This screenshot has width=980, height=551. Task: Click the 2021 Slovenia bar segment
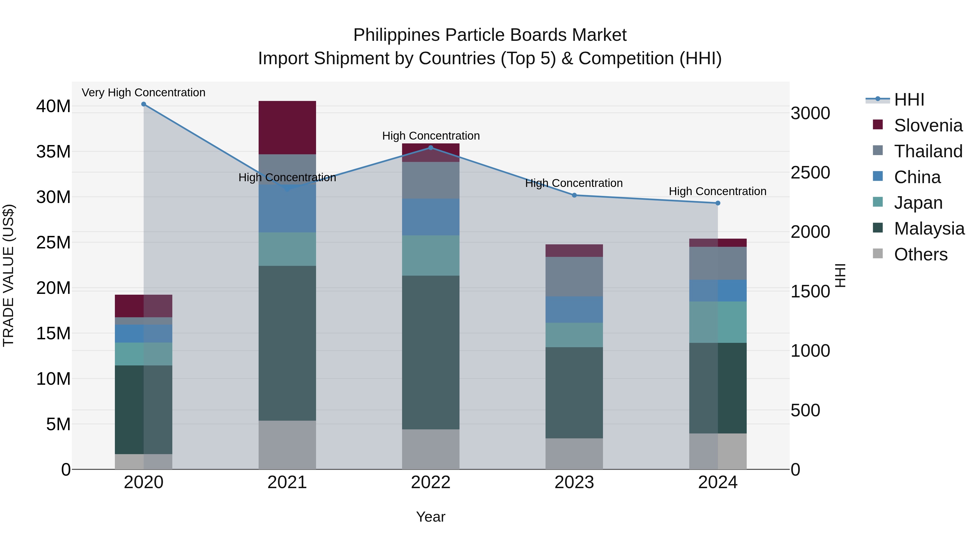(x=287, y=128)
